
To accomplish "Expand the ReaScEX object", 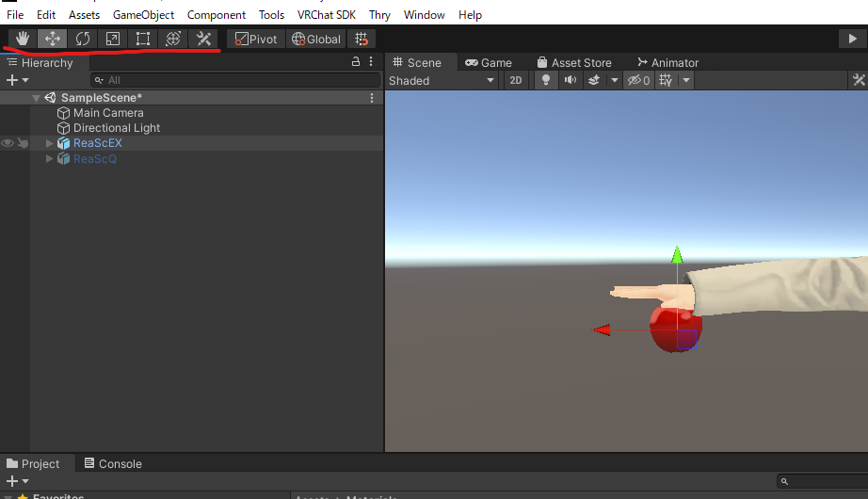I will [49, 143].
